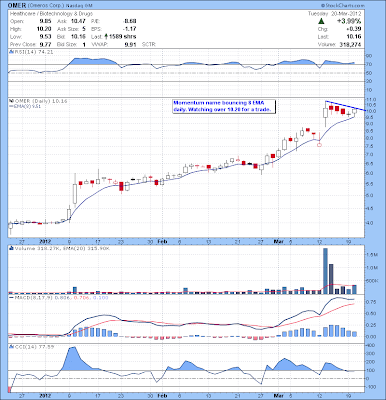386x400 pixels.
Task: Click the Volume panel legend icon
Action: tap(11, 248)
